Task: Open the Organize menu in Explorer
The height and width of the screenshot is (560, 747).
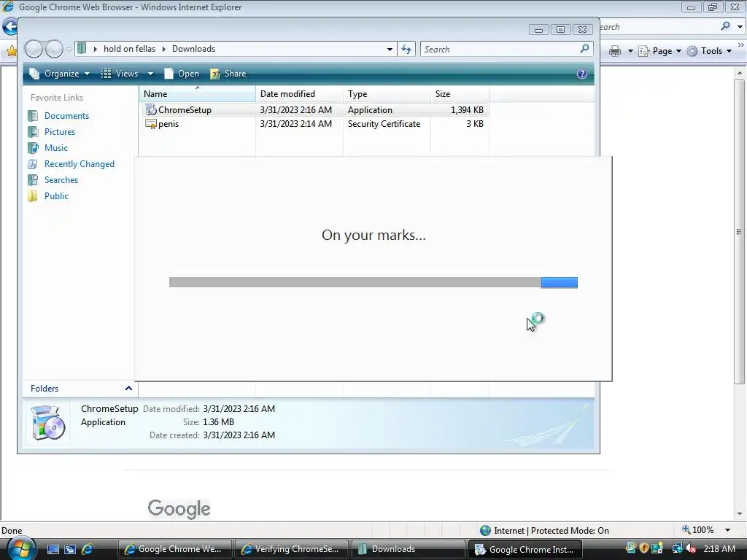Action: pos(60,74)
